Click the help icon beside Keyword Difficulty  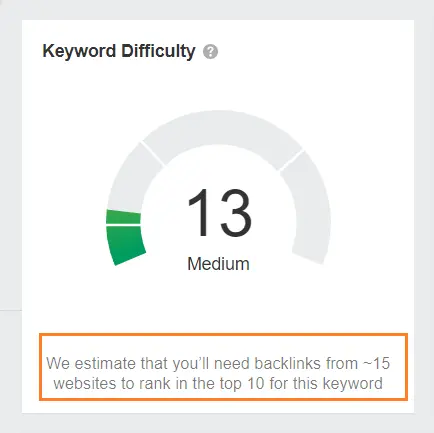210,52
